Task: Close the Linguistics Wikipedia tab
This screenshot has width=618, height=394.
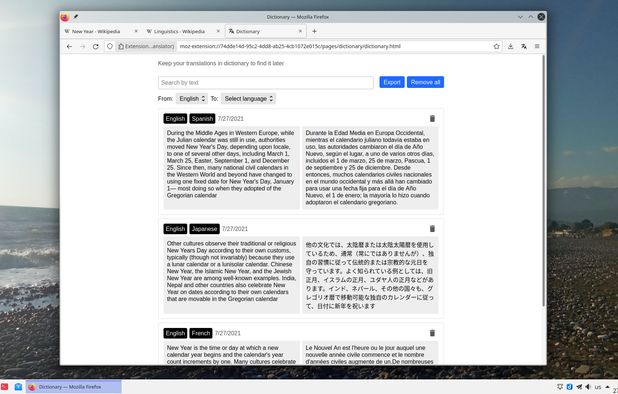Action: click(x=218, y=31)
